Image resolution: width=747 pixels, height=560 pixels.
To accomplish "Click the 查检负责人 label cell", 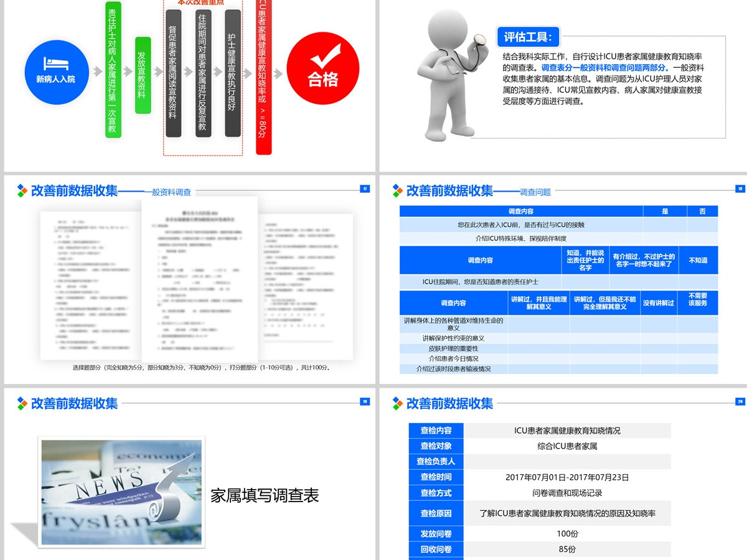I will 436,462.
